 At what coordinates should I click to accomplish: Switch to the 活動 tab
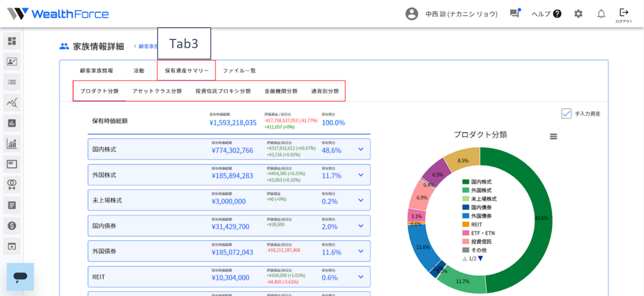[x=139, y=71]
